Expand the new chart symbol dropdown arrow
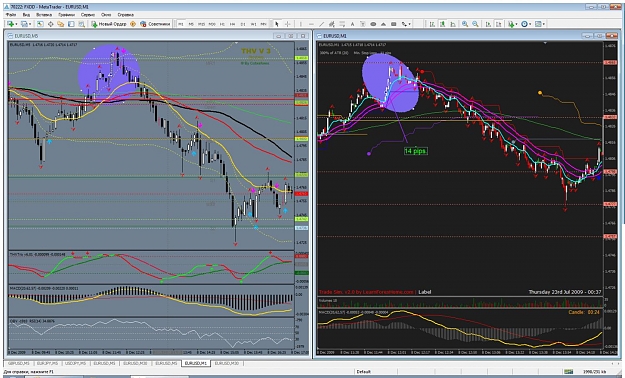Image resolution: width=625 pixels, height=378 pixels. pos(16,24)
